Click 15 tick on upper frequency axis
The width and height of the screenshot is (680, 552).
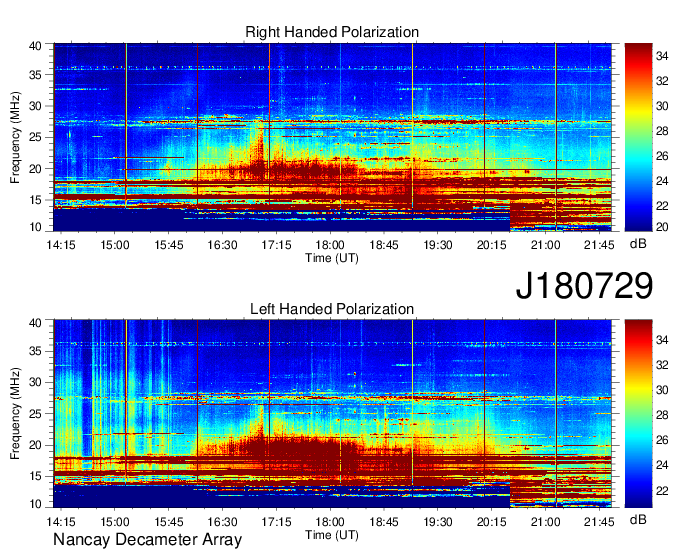click(x=35, y=200)
